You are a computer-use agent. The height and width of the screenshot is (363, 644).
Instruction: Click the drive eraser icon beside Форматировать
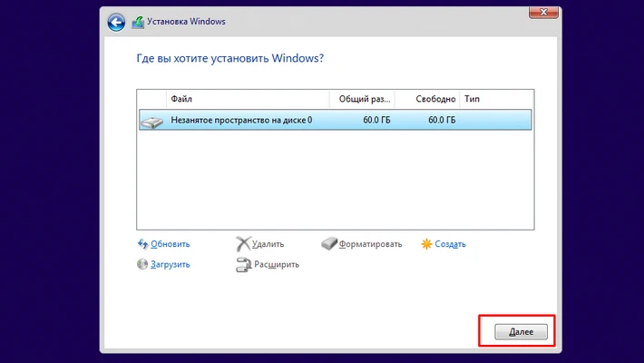pyautogui.click(x=329, y=243)
